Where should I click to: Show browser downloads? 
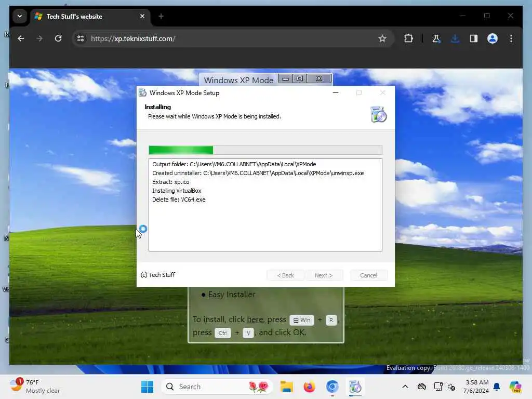coord(455,38)
